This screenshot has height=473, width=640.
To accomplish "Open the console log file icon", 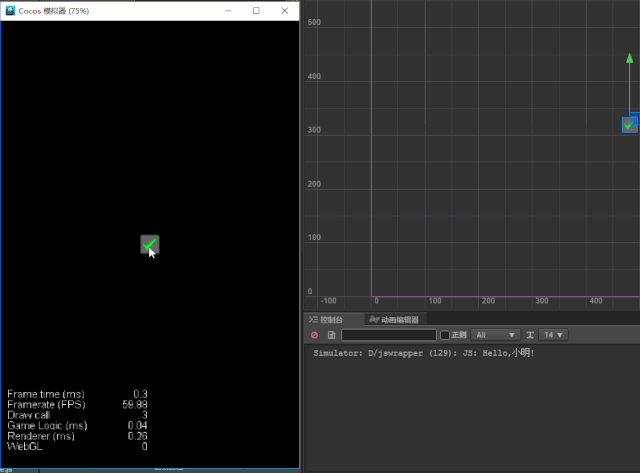I will tap(331, 335).
